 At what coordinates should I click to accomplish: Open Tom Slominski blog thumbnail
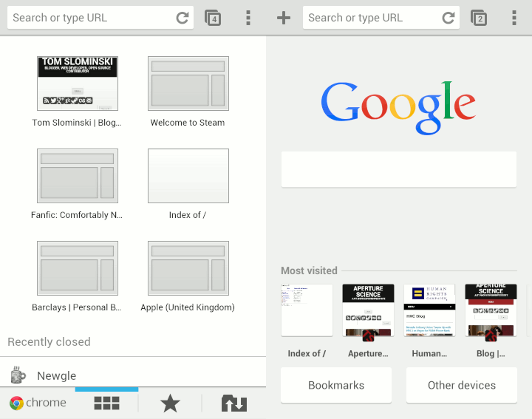click(x=78, y=84)
